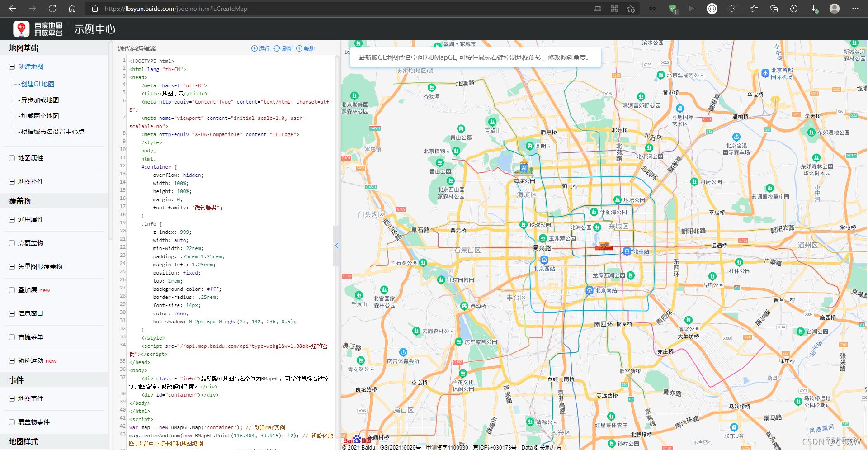Click the left sidebar scrollbar
This screenshot has width=868, height=450.
[111, 141]
